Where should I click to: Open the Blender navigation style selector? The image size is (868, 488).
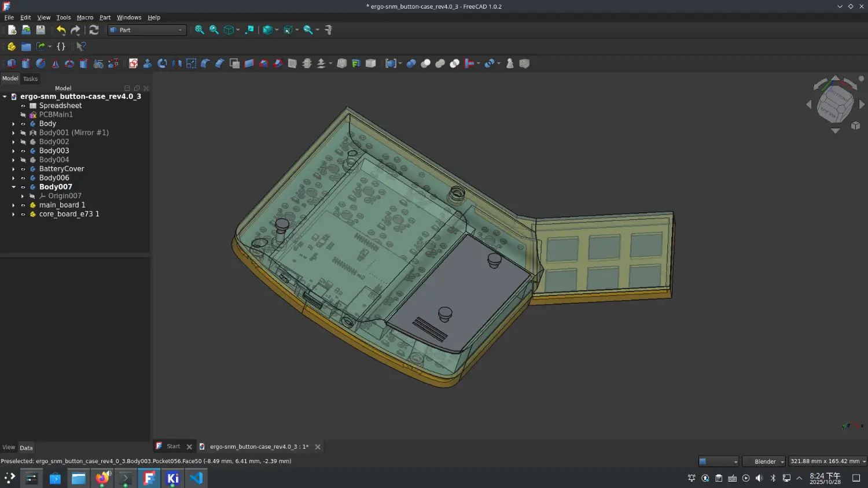[764, 461]
